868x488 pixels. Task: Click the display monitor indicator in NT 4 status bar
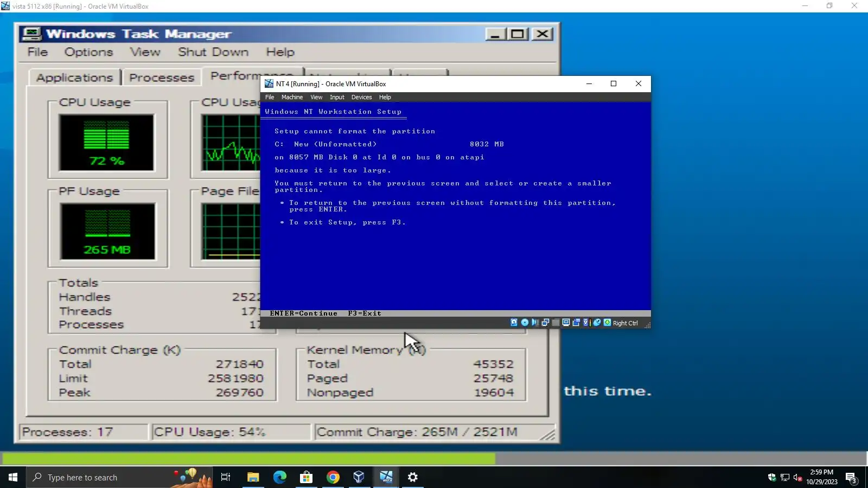point(566,323)
